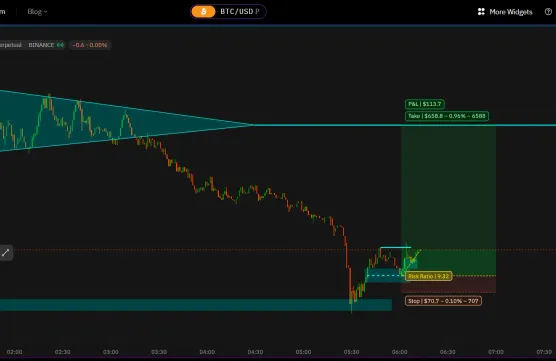The height and width of the screenshot is (361, 556).
Task: Open the Blog dropdown menu
Action: (37, 12)
